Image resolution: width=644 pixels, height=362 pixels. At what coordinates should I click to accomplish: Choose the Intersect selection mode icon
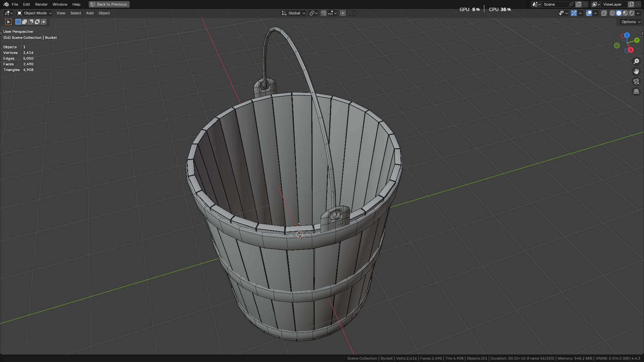point(44,22)
